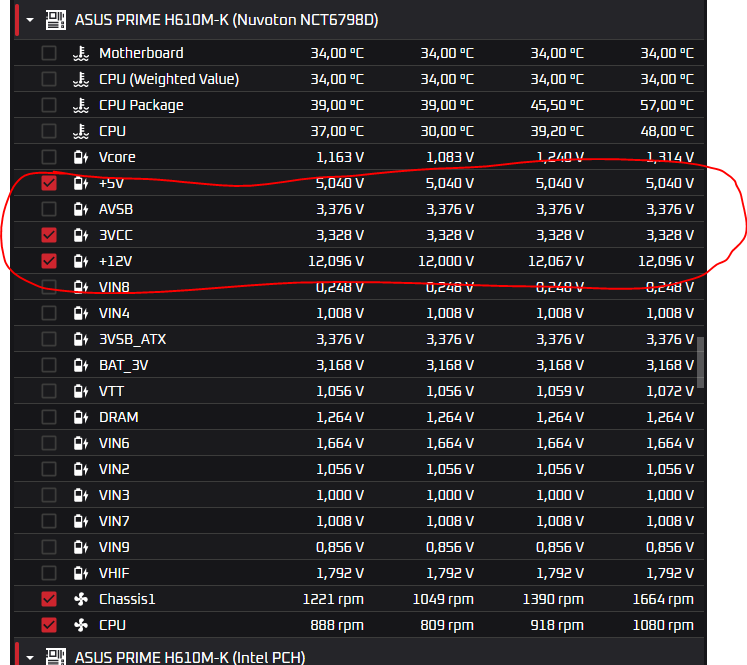Click the VHIF voltage icon

click(81, 573)
